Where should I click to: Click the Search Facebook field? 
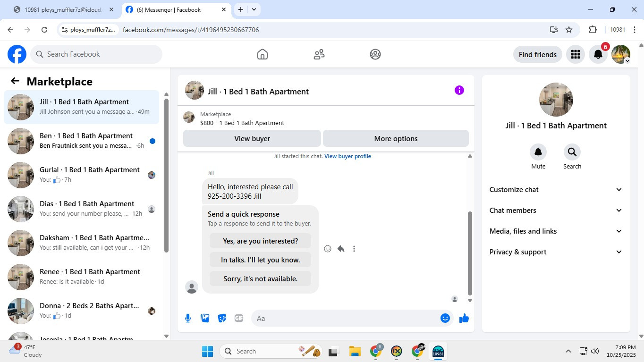click(96, 54)
